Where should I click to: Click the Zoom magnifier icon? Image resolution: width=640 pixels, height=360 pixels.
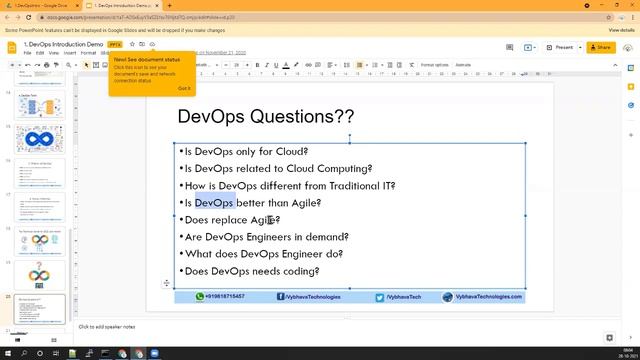point(69,65)
